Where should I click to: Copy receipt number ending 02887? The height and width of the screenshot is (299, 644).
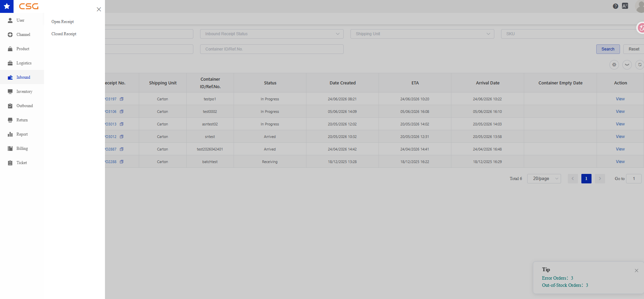pos(122,149)
